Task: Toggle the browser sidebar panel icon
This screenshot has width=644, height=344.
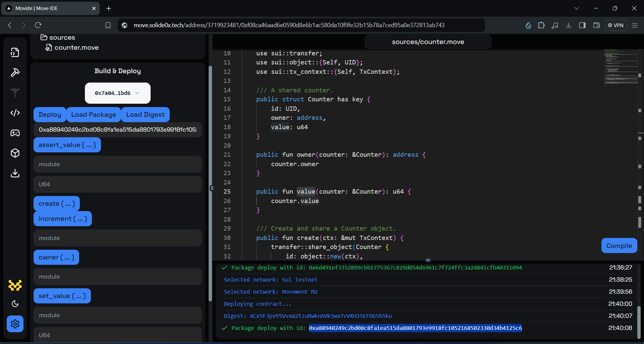Action: (582, 25)
